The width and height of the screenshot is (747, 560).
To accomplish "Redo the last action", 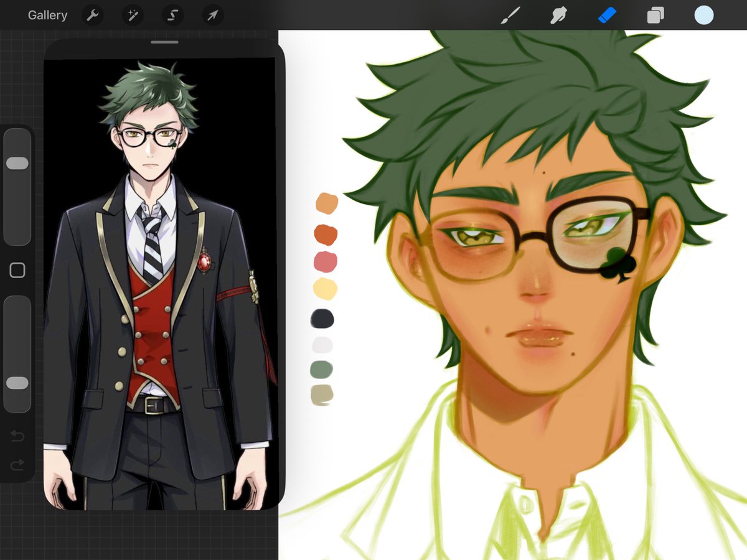I will 17,464.
